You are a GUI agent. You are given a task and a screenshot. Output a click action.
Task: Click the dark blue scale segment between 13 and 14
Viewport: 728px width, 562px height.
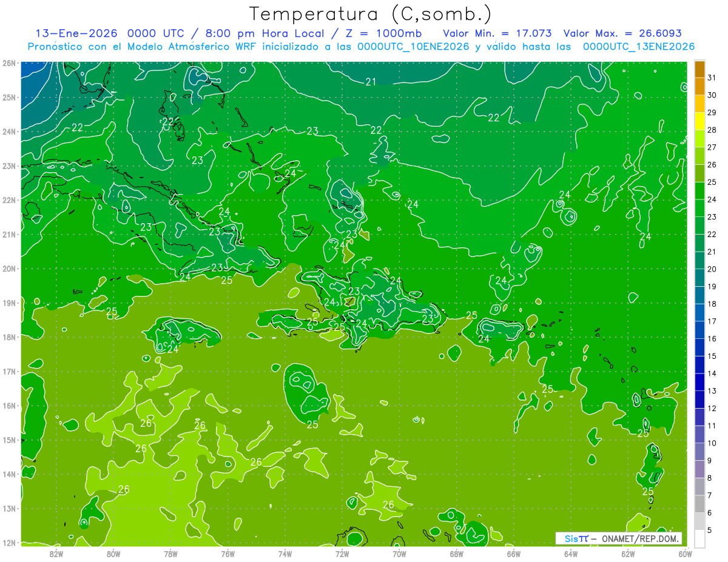point(699,382)
